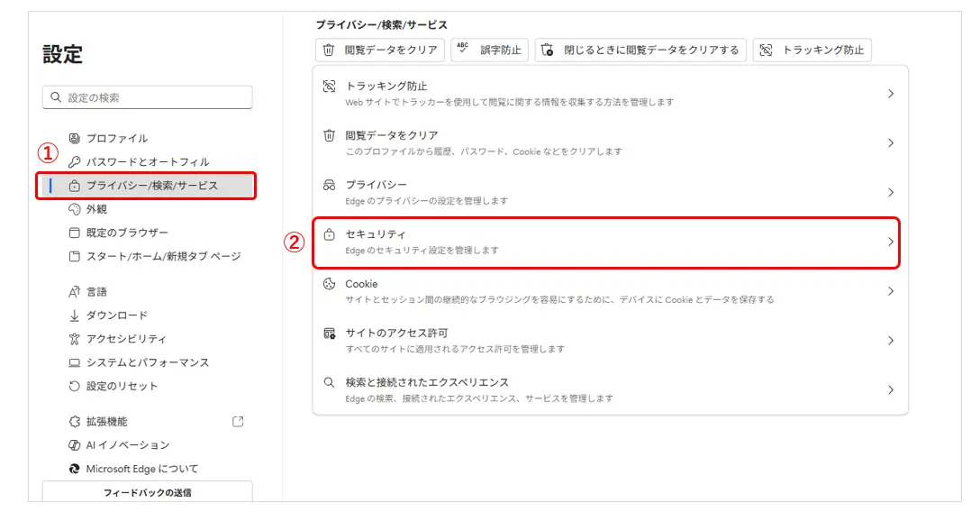Select プロファイル in the settings sidebar
The height and width of the screenshot is (512, 980).
coord(116,139)
